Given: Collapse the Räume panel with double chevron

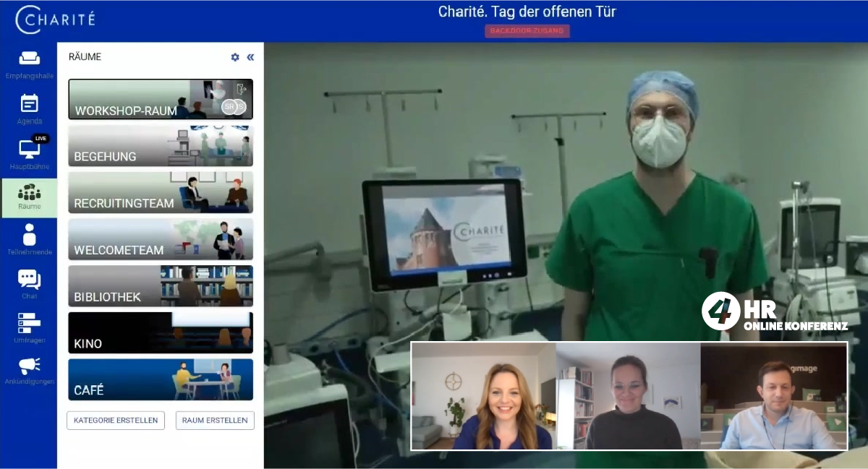Looking at the screenshot, I should point(250,57).
